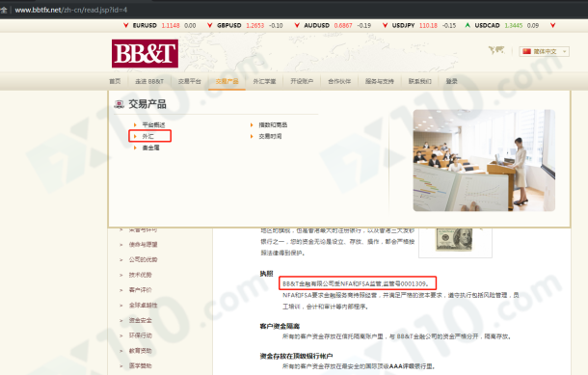Open the 外汇 submenu link
588x375 pixels.
(147, 136)
